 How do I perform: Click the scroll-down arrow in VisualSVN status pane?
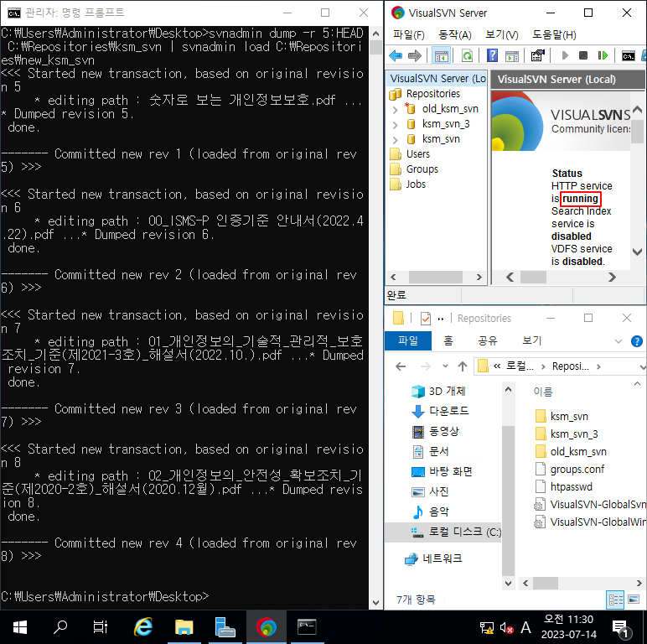pyautogui.click(x=637, y=252)
